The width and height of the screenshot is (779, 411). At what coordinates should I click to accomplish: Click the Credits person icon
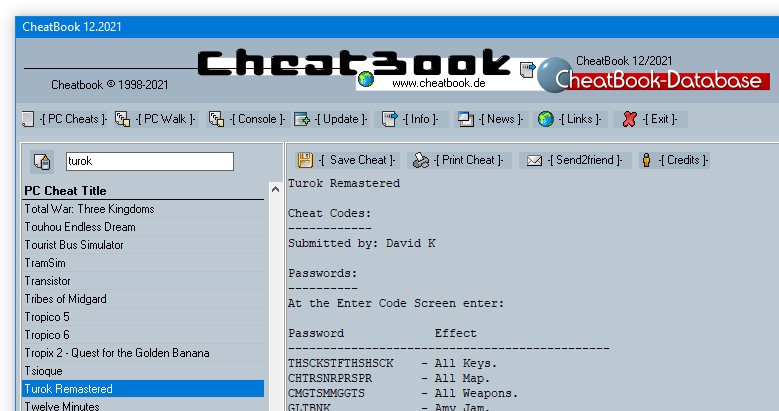(x=646, y=160)
